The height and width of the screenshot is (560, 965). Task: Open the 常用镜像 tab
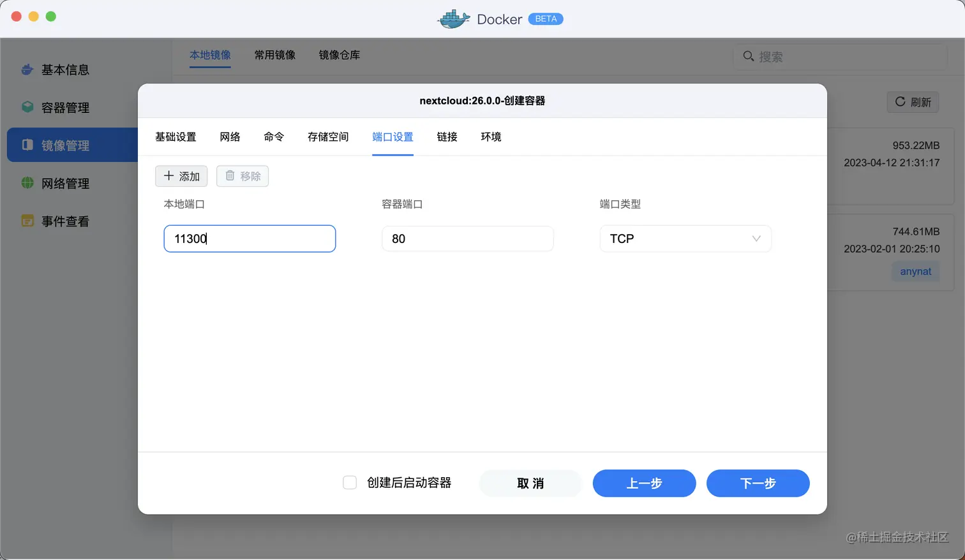pos(274,55)
